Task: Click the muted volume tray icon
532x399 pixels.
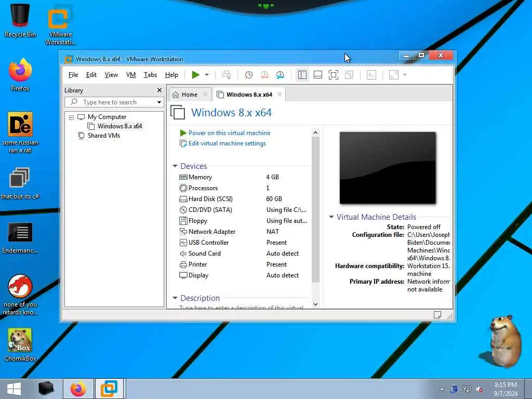Action: [x=480, y=389]
